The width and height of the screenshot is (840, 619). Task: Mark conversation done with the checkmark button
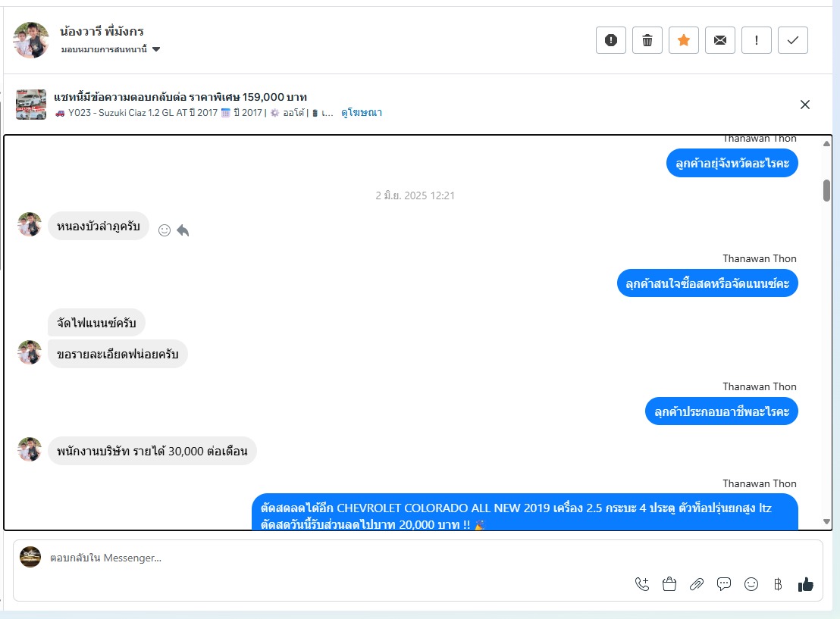pos(793,40)
